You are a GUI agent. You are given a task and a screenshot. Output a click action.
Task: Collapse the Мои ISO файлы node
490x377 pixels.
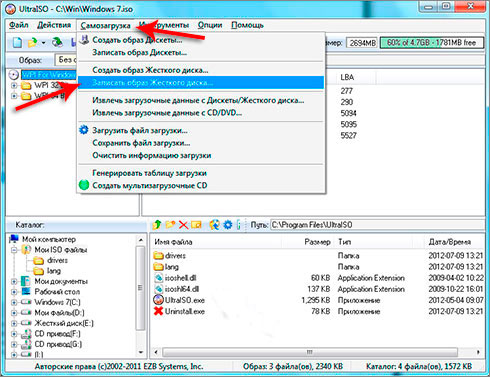[x=14, y=250]
